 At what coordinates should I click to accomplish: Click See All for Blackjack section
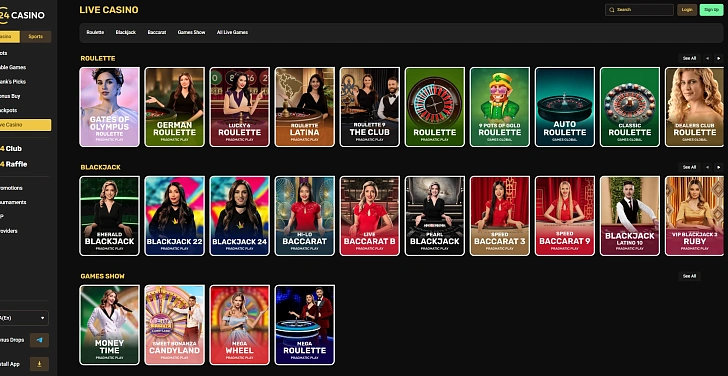tap(689, 167)
